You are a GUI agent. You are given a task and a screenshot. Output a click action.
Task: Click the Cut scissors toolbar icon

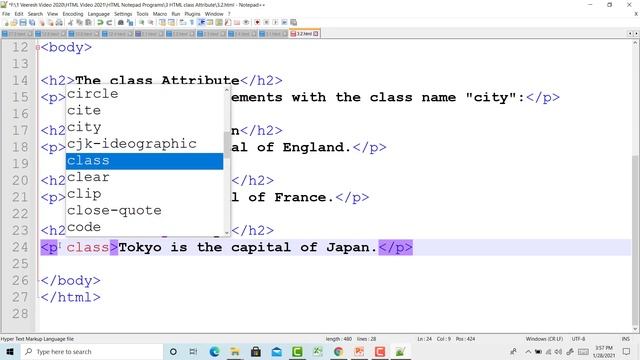(x=70, y=22)
